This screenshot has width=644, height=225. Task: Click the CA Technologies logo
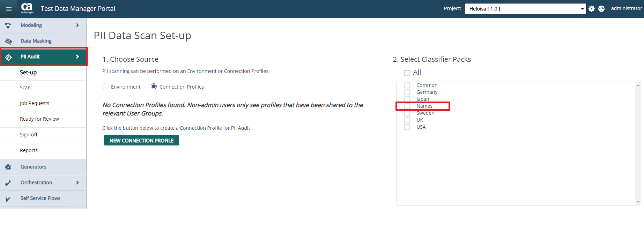coord(27,8)
